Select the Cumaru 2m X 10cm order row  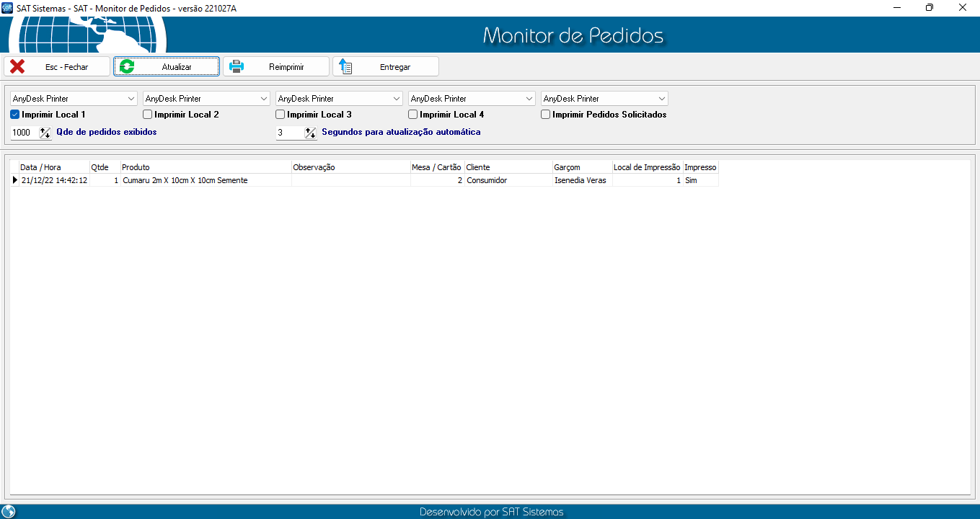(x=185, y=180)
